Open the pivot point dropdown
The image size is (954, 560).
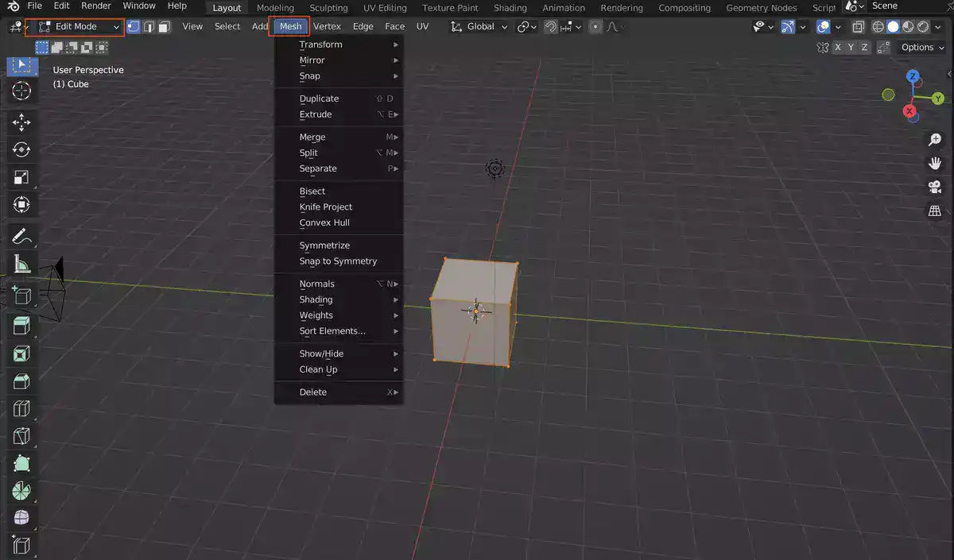(526, 26)
